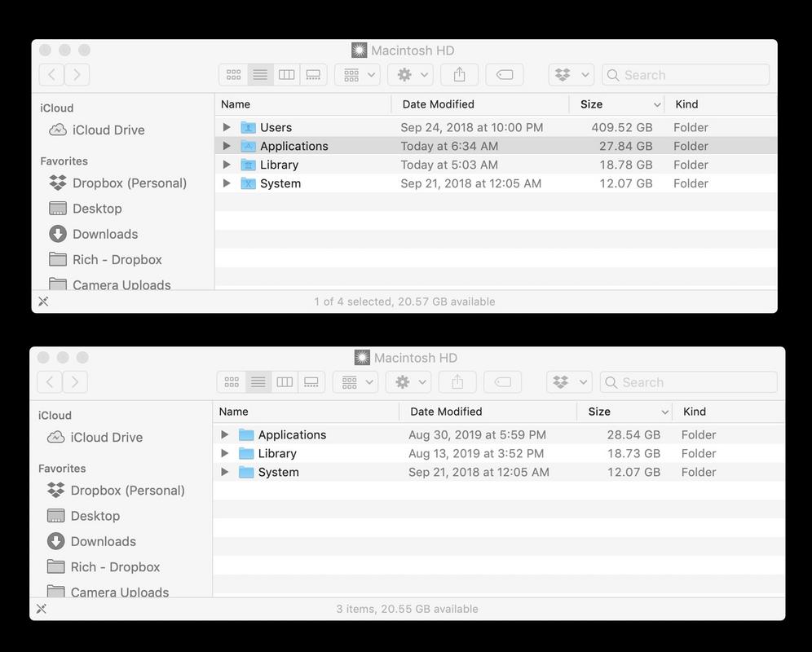Image resolution: width=812 pixels, height=652 pixels.
Task: Expand Applications folder in top window
Action: 227,146
